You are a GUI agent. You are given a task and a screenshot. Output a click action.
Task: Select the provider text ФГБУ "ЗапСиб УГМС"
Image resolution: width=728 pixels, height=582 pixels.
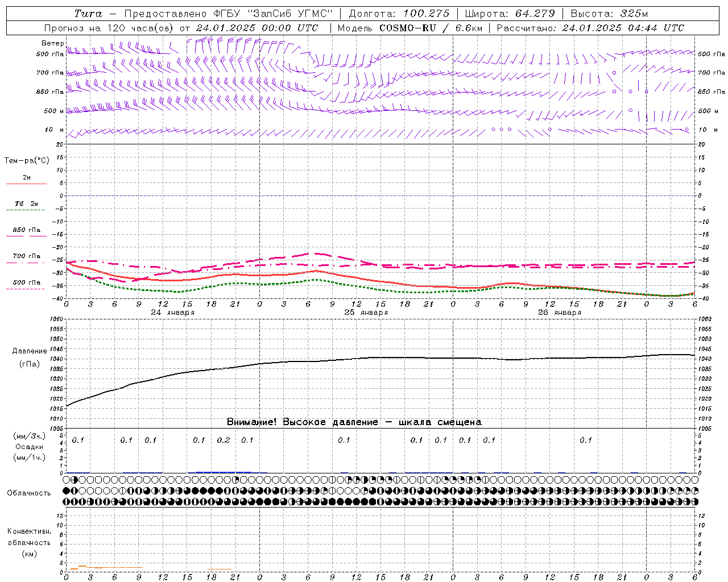pos(274,14)
